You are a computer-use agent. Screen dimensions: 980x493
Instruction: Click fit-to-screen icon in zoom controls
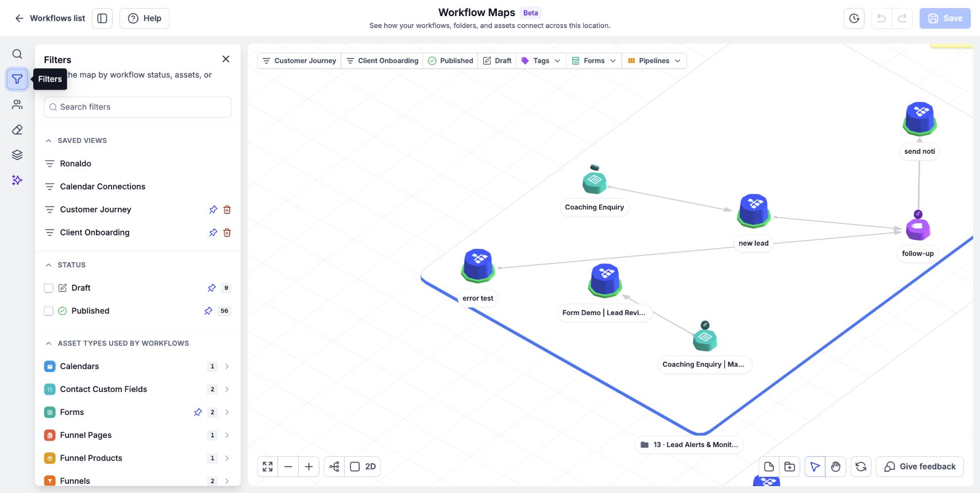268,467
